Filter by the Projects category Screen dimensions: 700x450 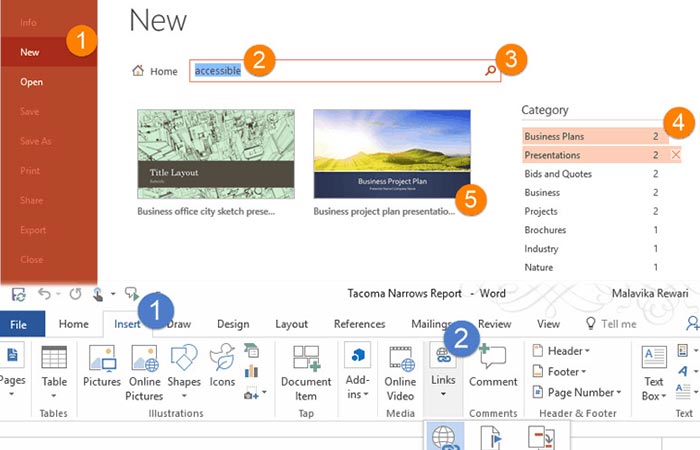595,211
